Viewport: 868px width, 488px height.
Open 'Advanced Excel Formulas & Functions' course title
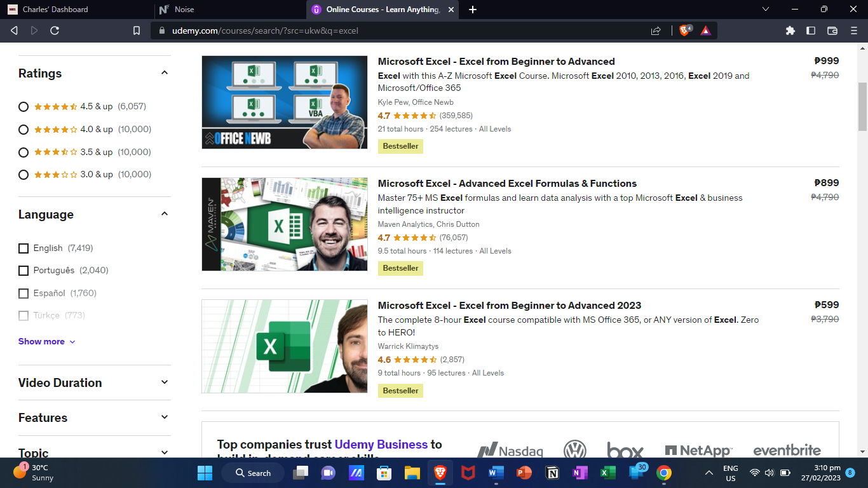pyautogui.click(x=507, y=184)
